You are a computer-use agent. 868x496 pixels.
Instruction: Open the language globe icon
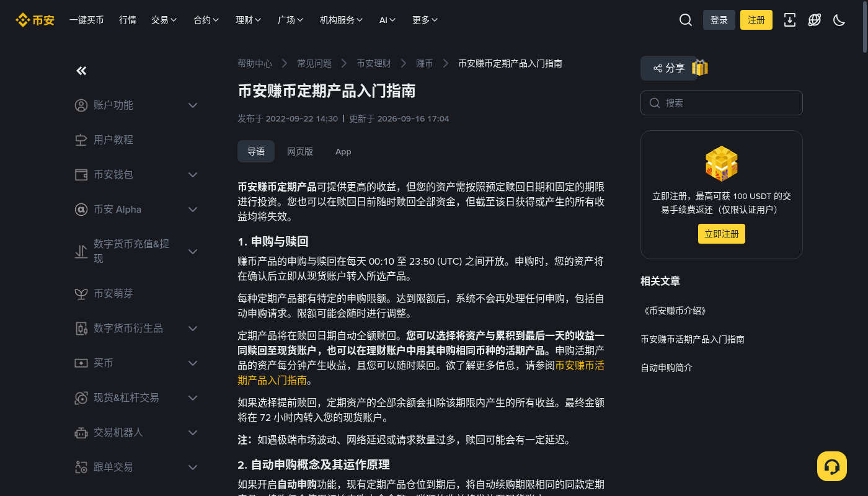click(x=815, y=20)
